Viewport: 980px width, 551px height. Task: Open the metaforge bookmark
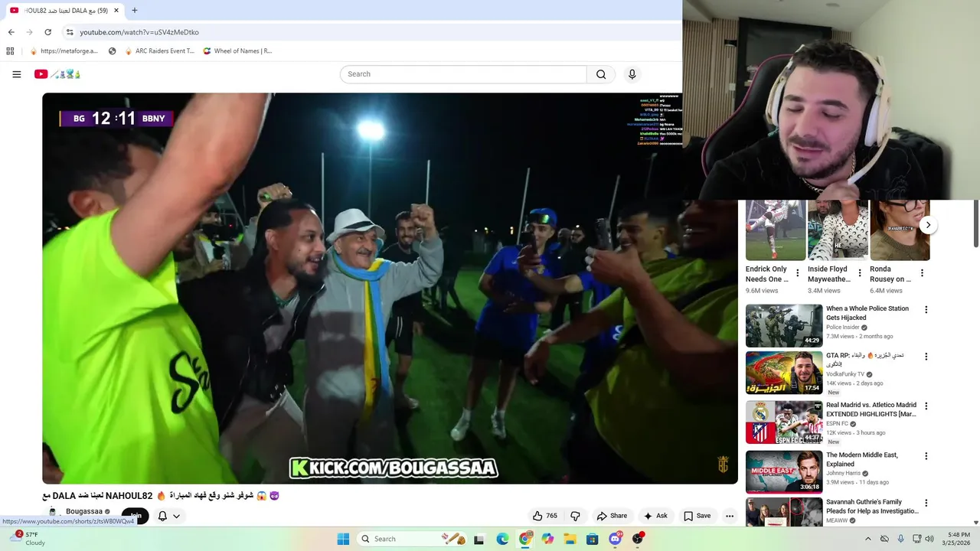coord(64,51)
